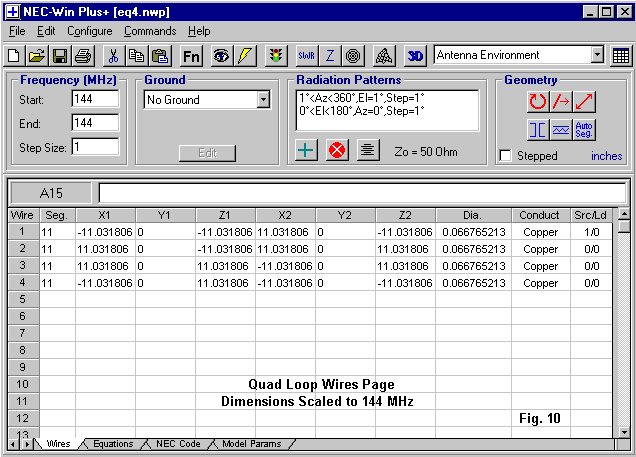The height and width of the screenshot is (457, 636).
Task: Click the SWR plot toolbar icon
Action: pyautogui.click(x=306, y=56)
